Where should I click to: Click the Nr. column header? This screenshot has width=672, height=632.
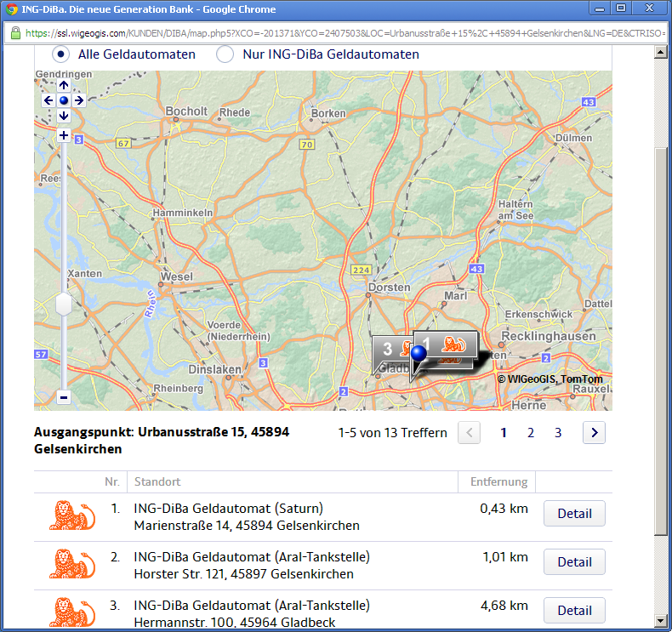tap(111, 481)
